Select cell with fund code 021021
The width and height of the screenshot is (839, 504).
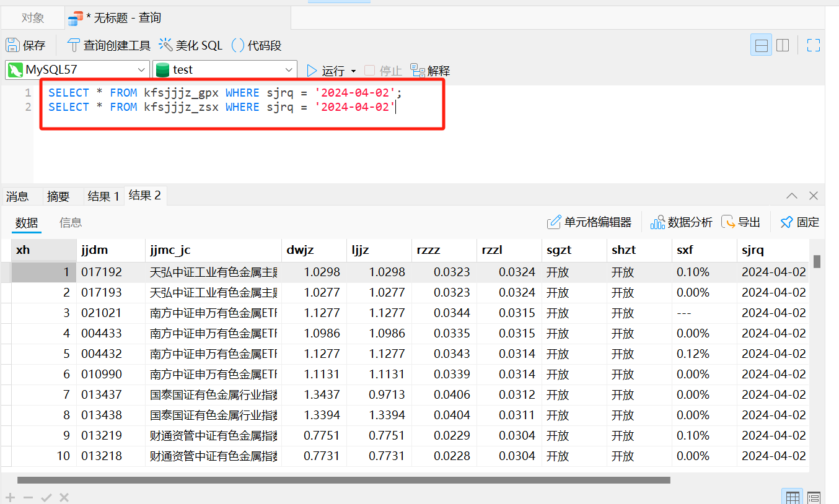111,313
